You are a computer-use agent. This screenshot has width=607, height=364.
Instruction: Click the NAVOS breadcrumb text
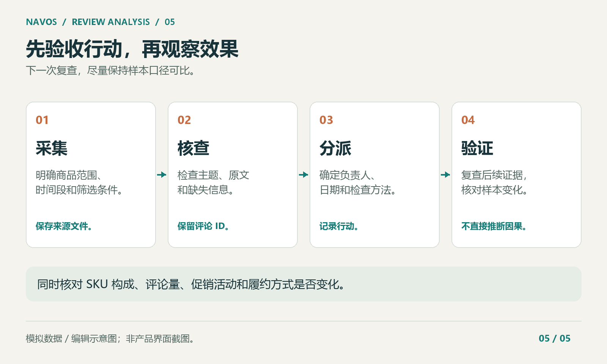[41, 22]
